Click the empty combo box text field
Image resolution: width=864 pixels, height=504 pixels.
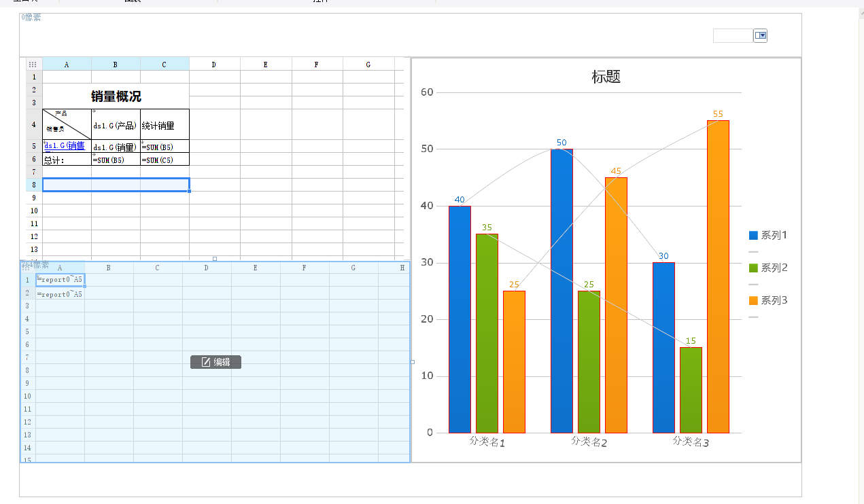[733, 35]
